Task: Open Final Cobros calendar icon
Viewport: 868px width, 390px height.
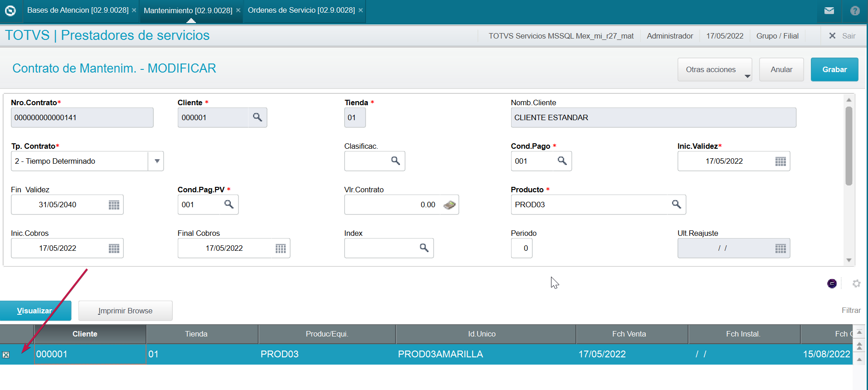Action: point(281,249)
